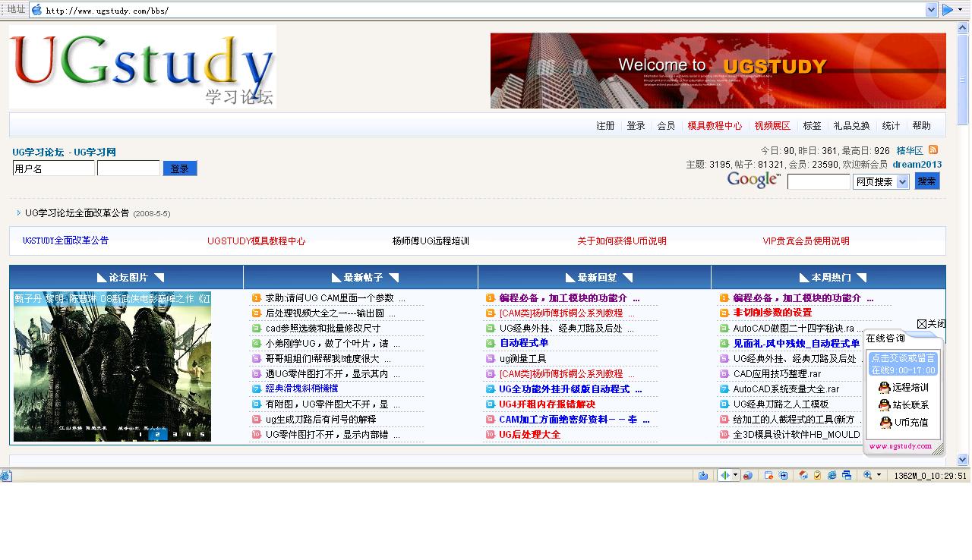Screen dimensions: 972x560
Task: Click the icon beside UG后处理大全
Action: coord(491,435)
